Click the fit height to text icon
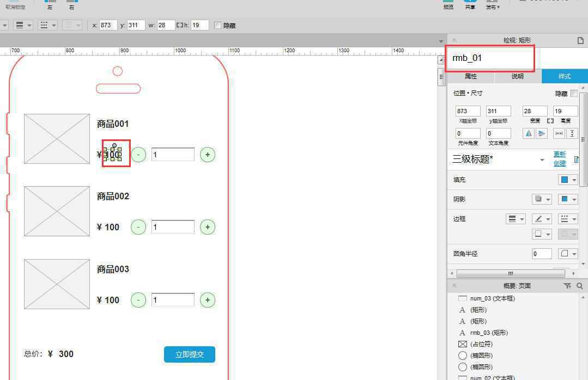 [x=572, y=133]
